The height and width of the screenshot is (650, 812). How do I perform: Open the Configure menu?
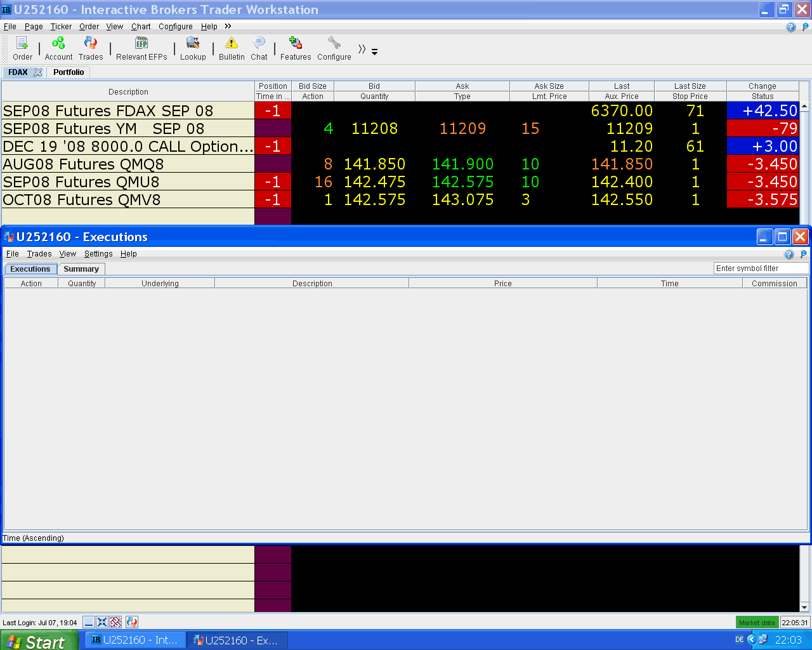176,27
